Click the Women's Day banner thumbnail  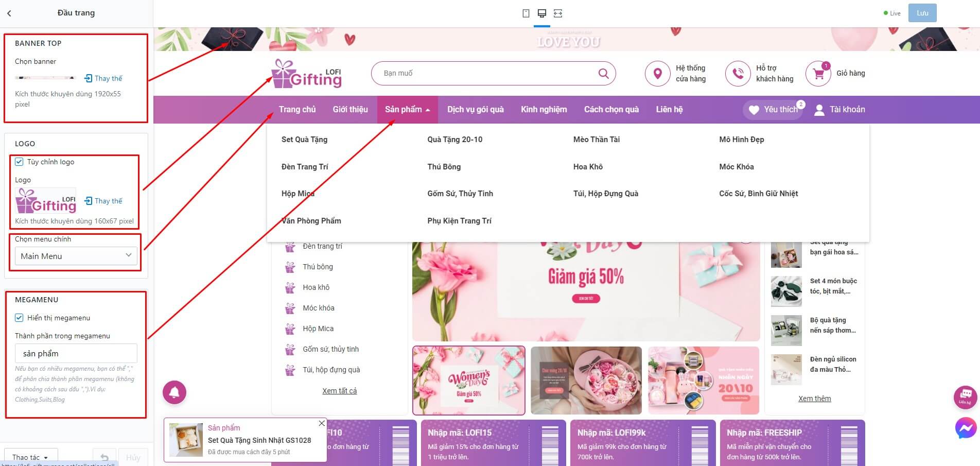coord(469,381)
